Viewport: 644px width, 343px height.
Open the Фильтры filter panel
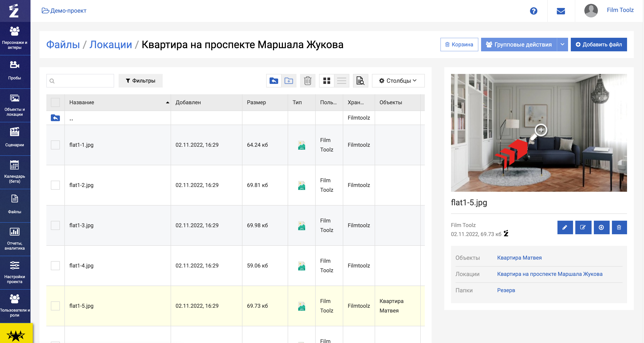click(x=141, y=81)
